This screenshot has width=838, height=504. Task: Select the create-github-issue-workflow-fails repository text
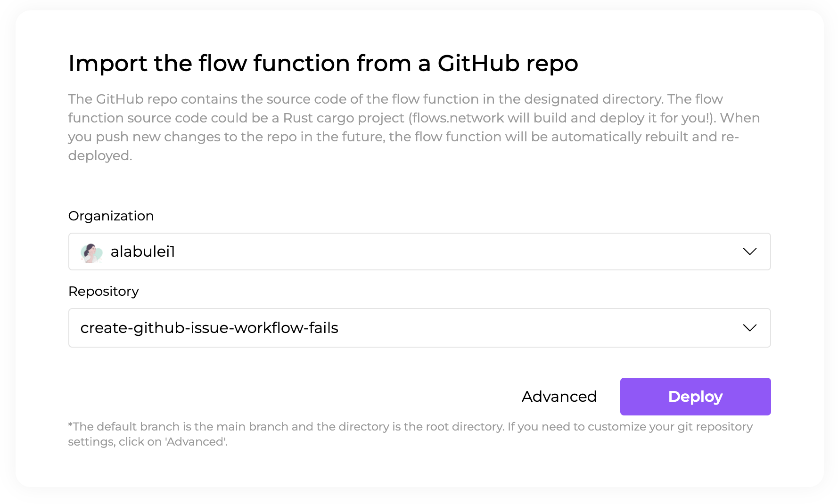click(209, 328)
